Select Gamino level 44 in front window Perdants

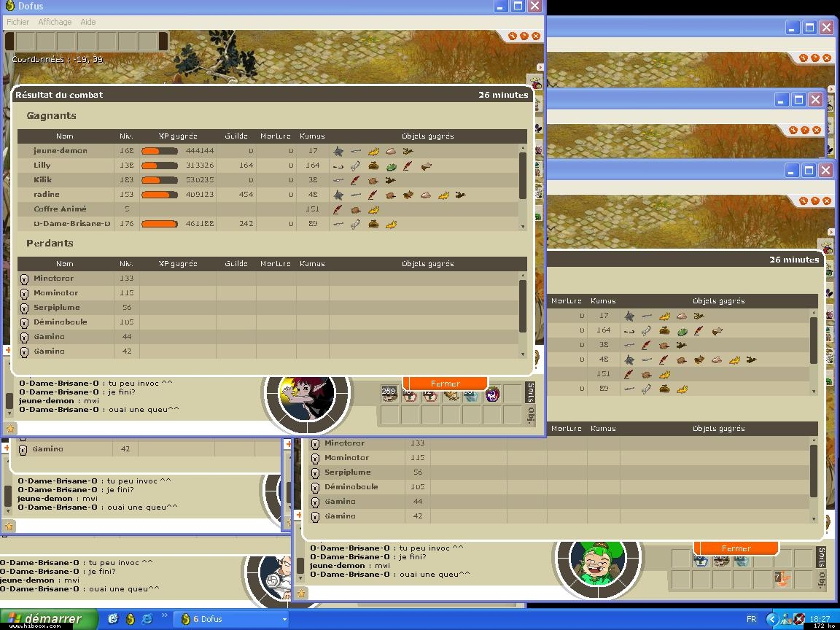[268, 336]
